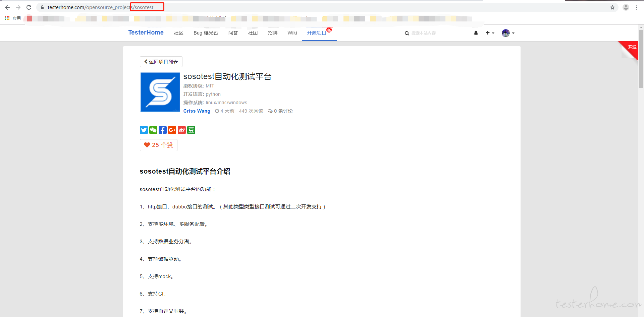The image size is (644, 317).
Task: Click the search magnifier icon
Action: click(x=407, y=33)
